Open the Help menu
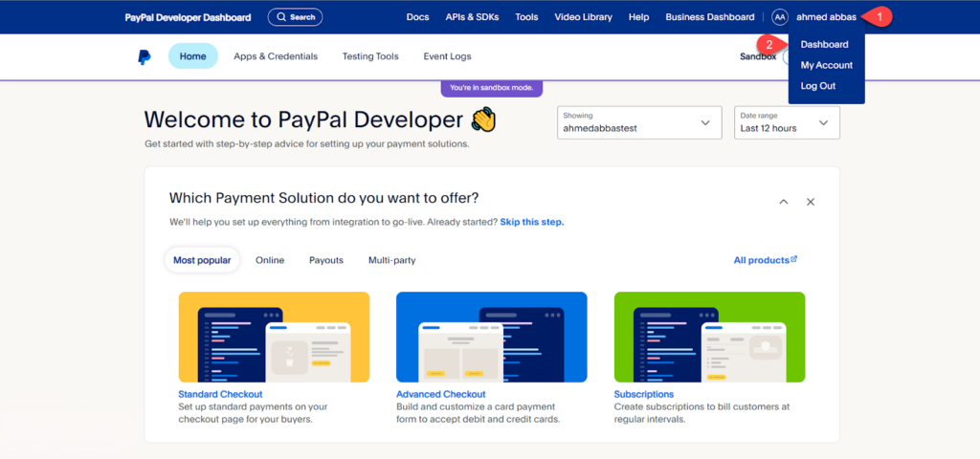This screenshot has width=980, height=459. pyautogui.click(x=638, y=17)
